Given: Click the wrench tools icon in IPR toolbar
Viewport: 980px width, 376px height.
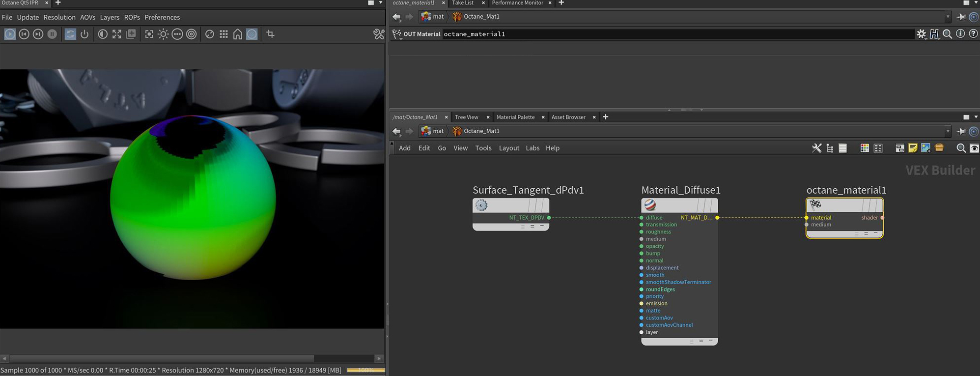Looking at the screenshot, I should click(378, 34).
